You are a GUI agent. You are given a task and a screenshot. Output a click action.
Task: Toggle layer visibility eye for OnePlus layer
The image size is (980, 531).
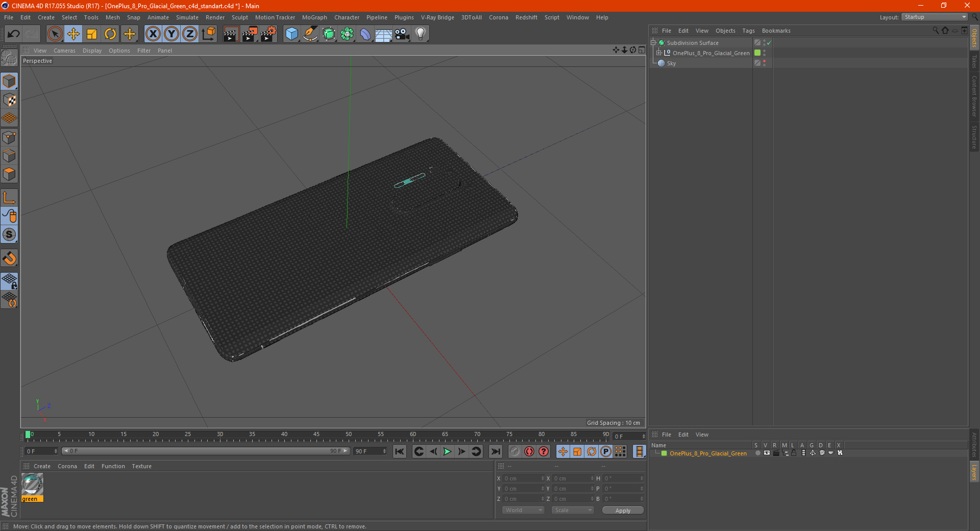pos(767,453)
